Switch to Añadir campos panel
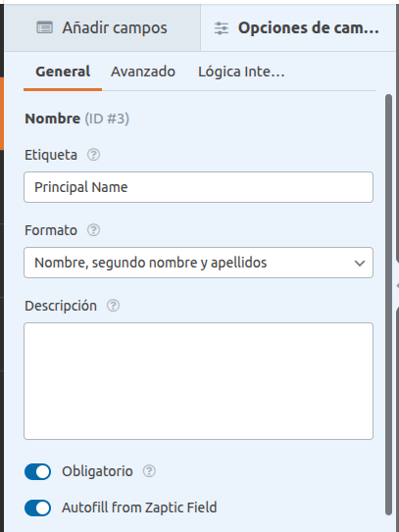The width and height of the screenshot is (399, 532). (x=102, y=27)
